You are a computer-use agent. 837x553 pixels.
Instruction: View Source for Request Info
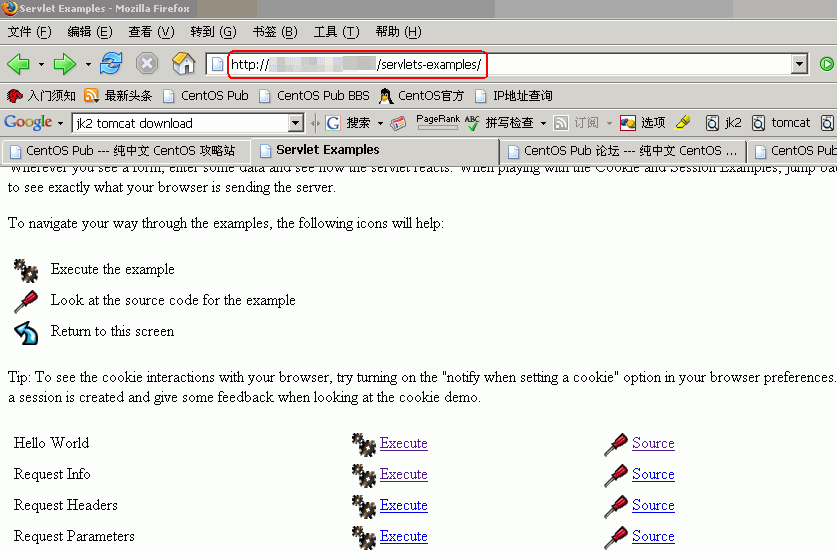point(653,475)
